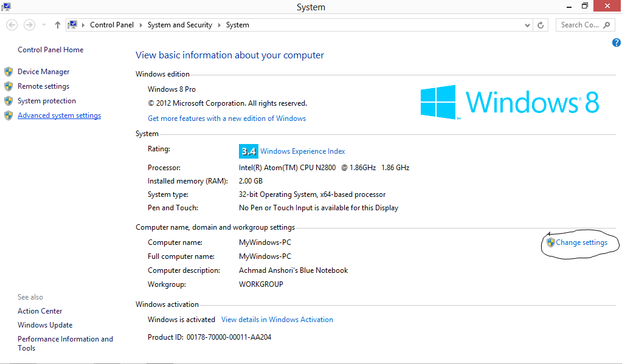Click the Forward navigation arrow
622x364 pixels.
pos(29,25)
